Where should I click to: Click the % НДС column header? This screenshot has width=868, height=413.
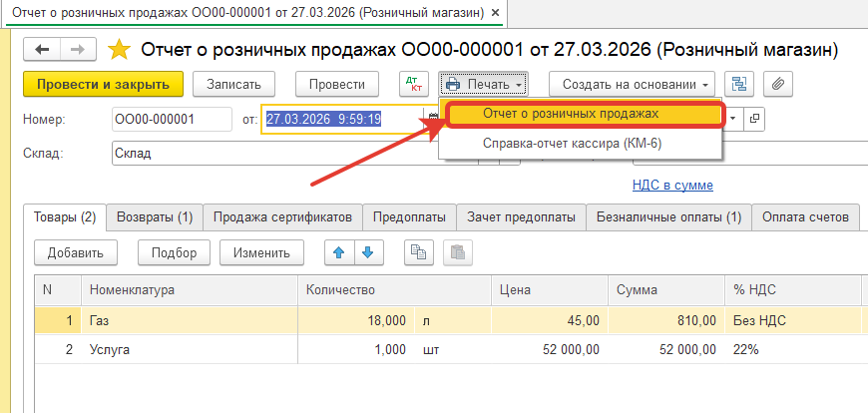coord(793,289)
